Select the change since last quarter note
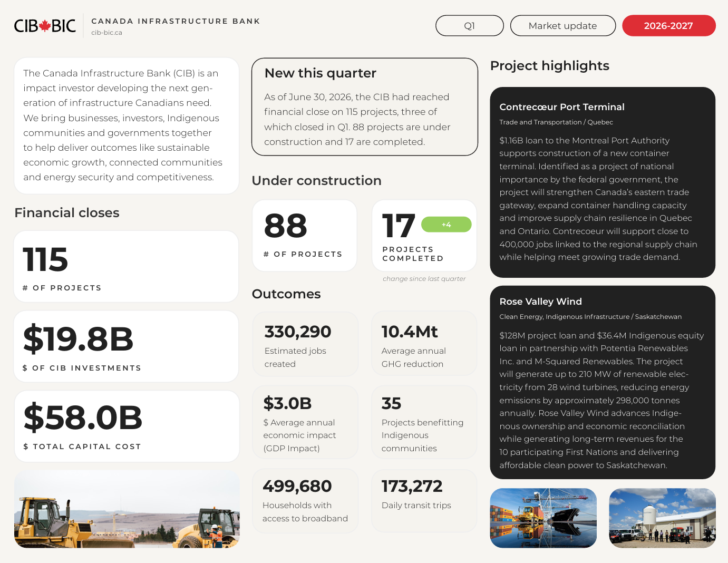The width and height of the screenshot is (728, 563). click(x=424, y=279)
